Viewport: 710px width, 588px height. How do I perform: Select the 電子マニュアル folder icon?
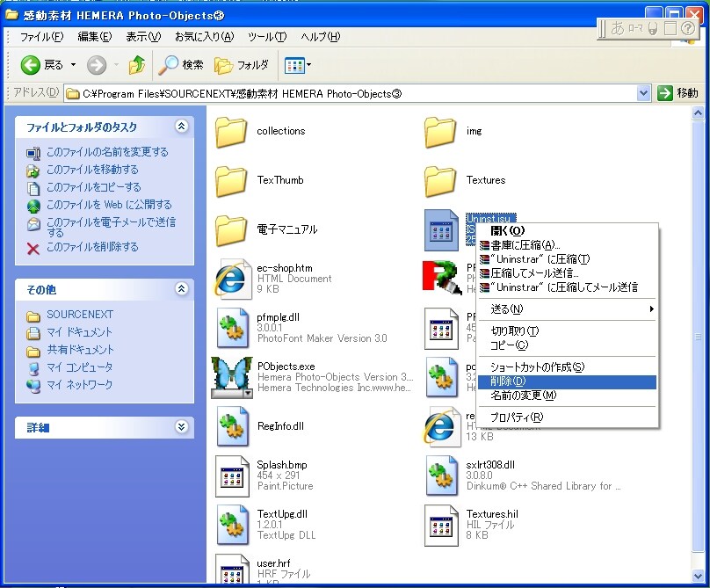point(231,230)
